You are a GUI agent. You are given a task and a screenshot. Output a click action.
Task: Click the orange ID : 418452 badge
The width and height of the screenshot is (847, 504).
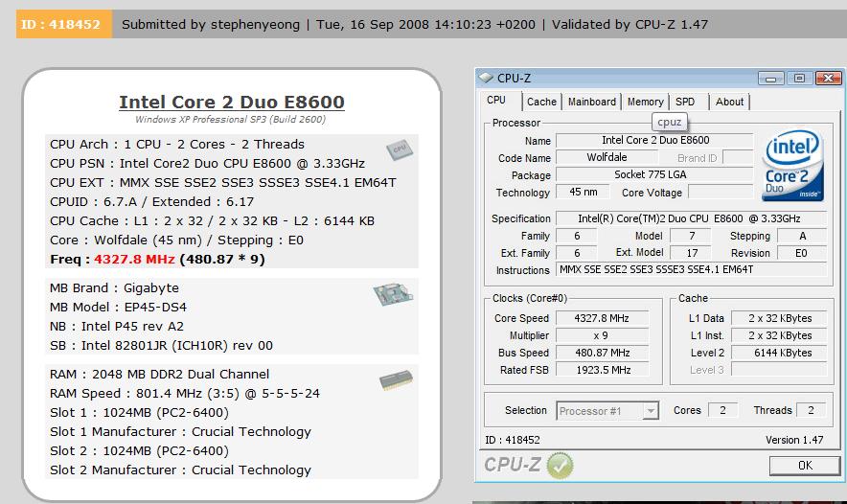(x=64, y=24)
